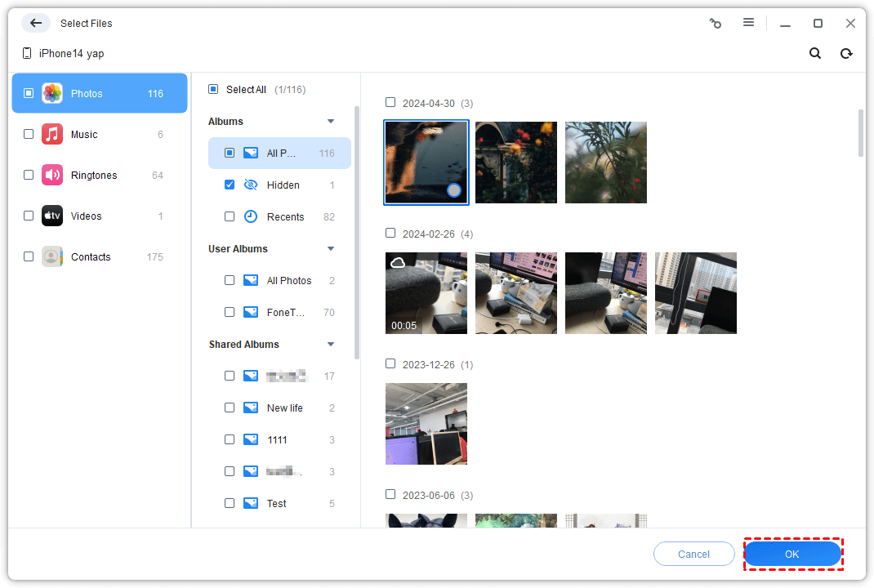Check the 2024-02-26 date group checkbox
This screenshot has width=874, height=588.
390,233
